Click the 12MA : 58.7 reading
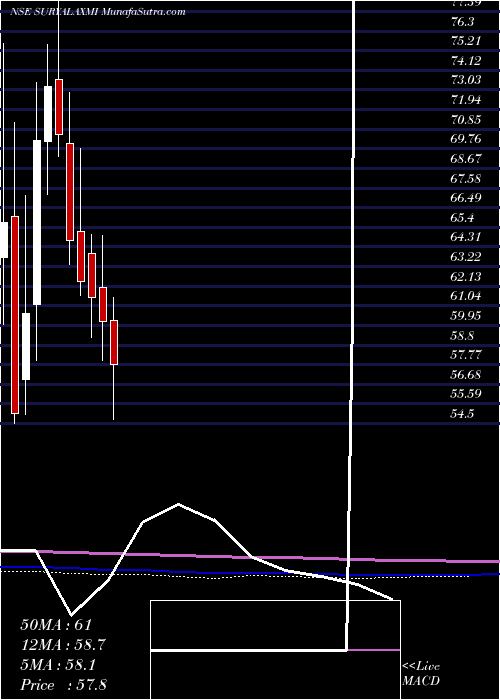The height and width of the screenshot is (700, 500). [63, 645]
